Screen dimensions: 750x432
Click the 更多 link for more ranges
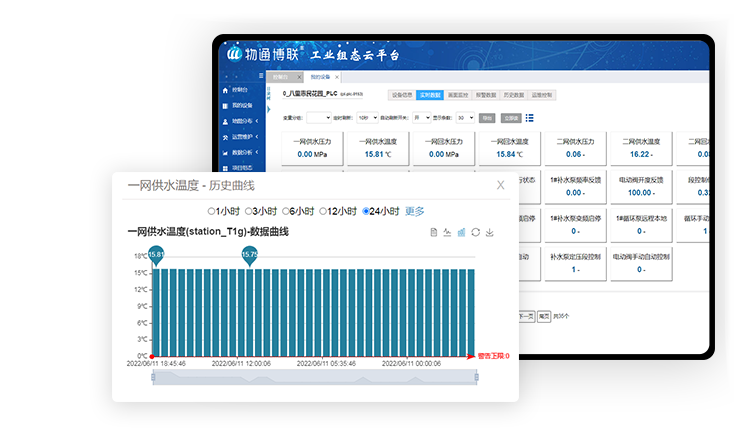coord(415,211)
